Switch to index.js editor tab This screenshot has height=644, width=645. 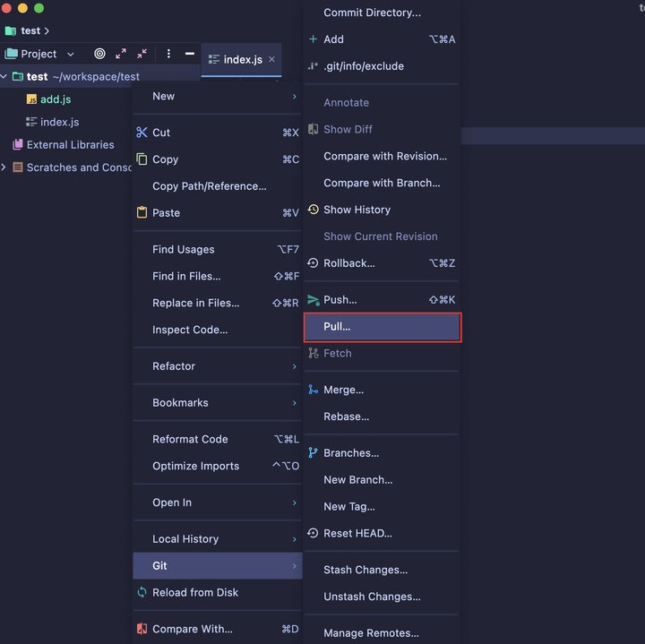[x=242, y=60]
